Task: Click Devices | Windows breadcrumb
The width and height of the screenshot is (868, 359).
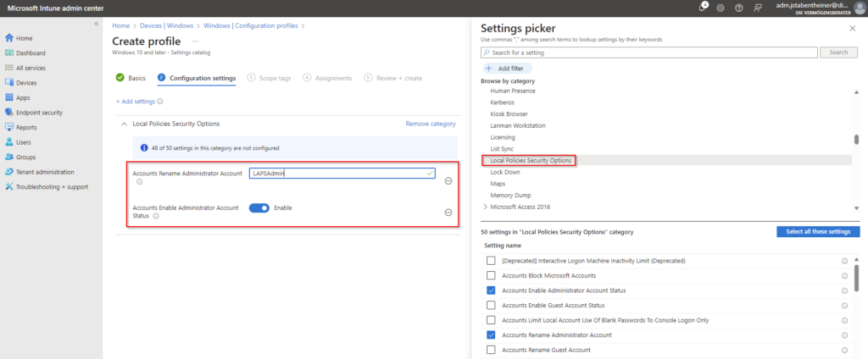Action: click(166, 26)
